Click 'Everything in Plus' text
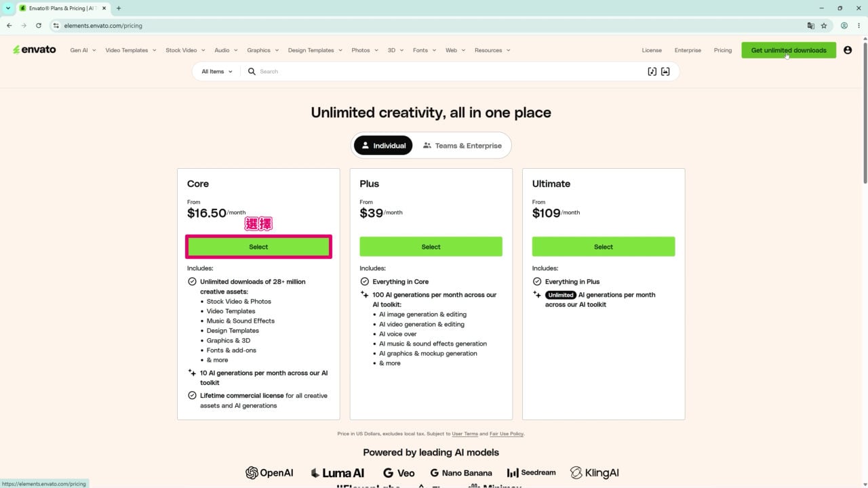This screenshot has height=488, width=868. 572,281
